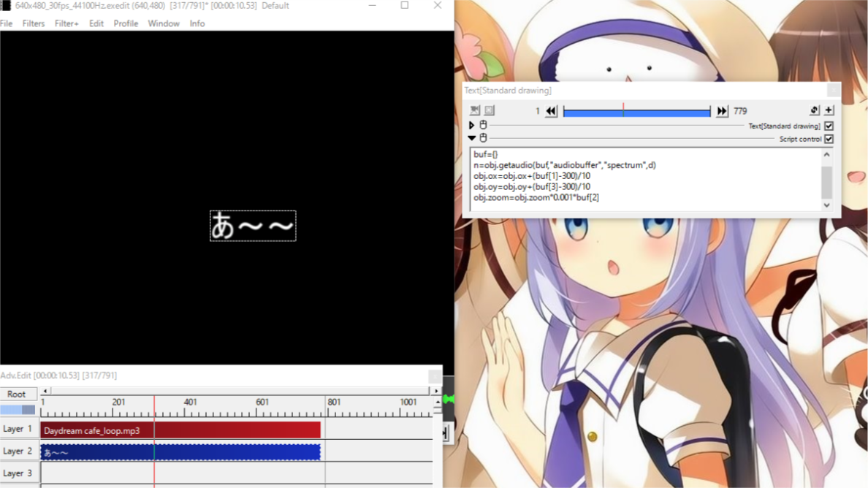Expand the Text[Standard drawing] section triangle

(472, 126)
